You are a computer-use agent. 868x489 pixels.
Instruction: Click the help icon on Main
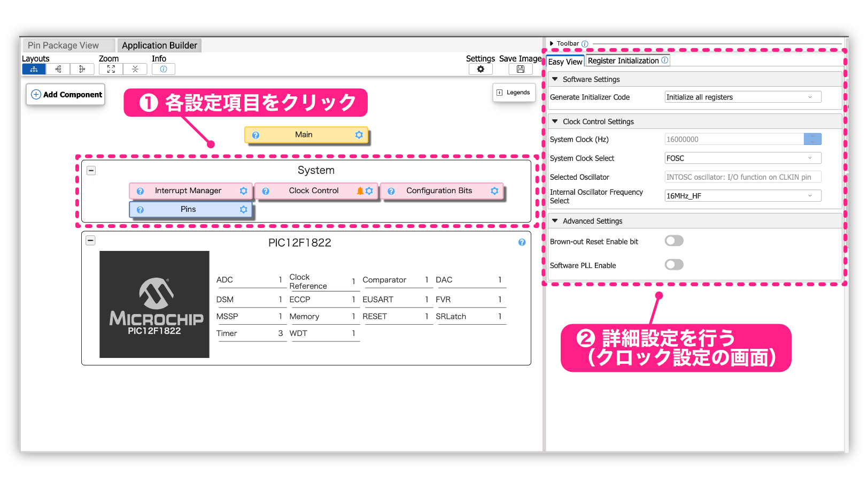[256, 135]
